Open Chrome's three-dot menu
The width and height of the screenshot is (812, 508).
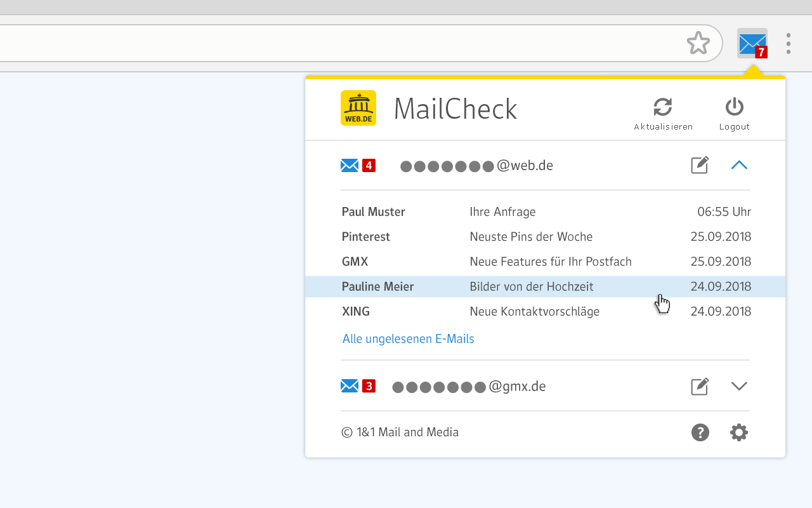coord(788,43)
